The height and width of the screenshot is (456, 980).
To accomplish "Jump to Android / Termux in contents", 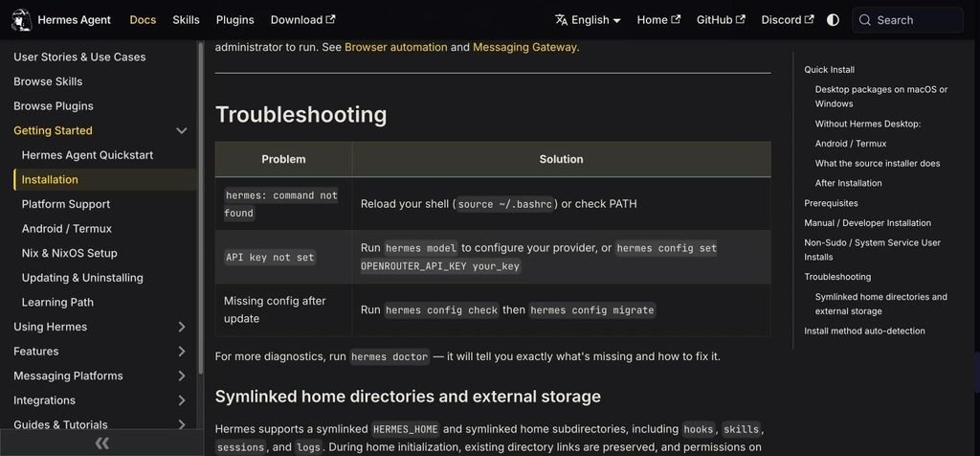I will click(851, 144).
